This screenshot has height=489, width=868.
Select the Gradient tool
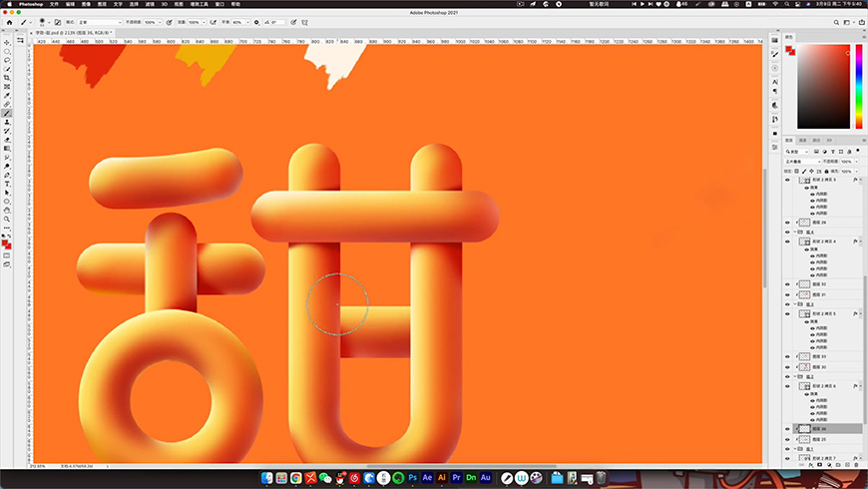point(7,149)
